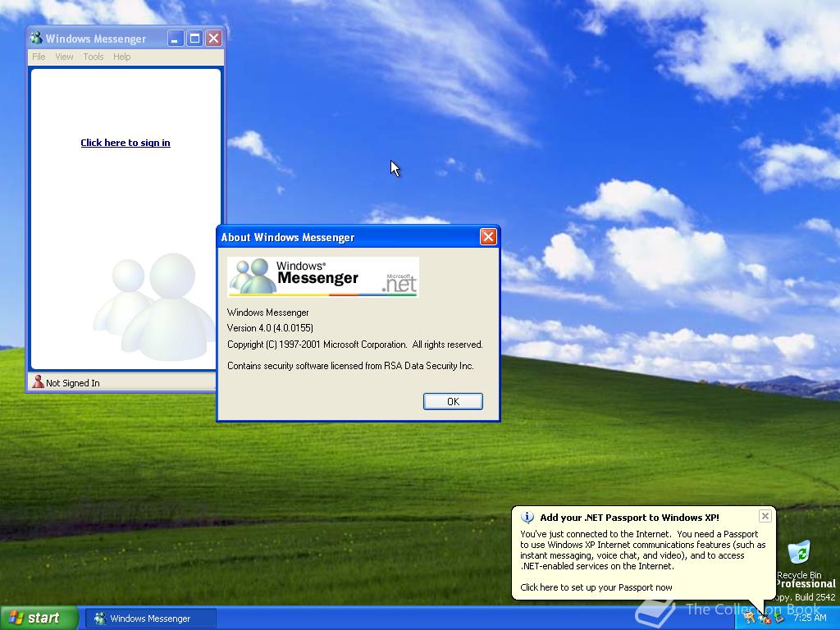The image size is (840, 630).
Task: Close the Windows Messenger window
Action: pyautogui.click(x=214, y=38)
